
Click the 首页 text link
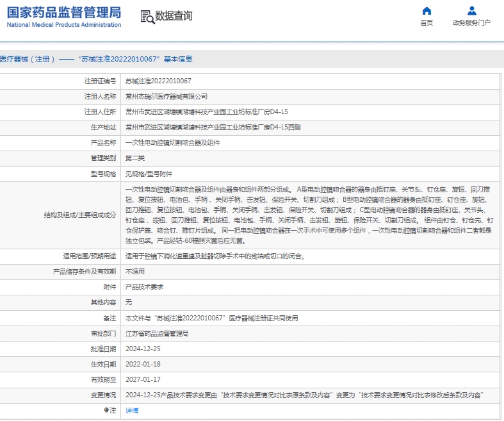427,23
